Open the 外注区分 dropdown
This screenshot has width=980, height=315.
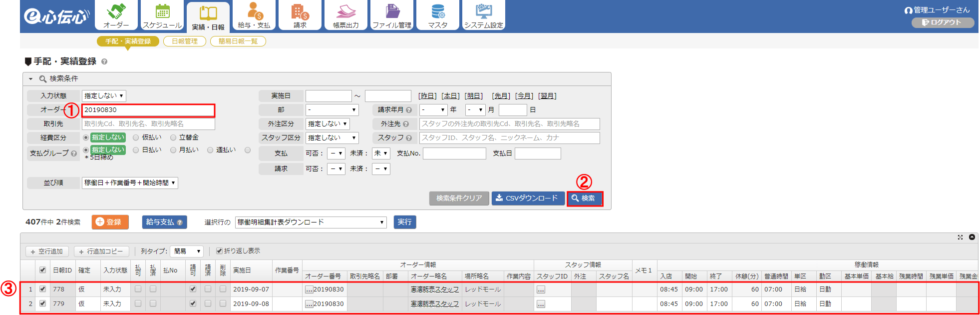tap(327, 123)
